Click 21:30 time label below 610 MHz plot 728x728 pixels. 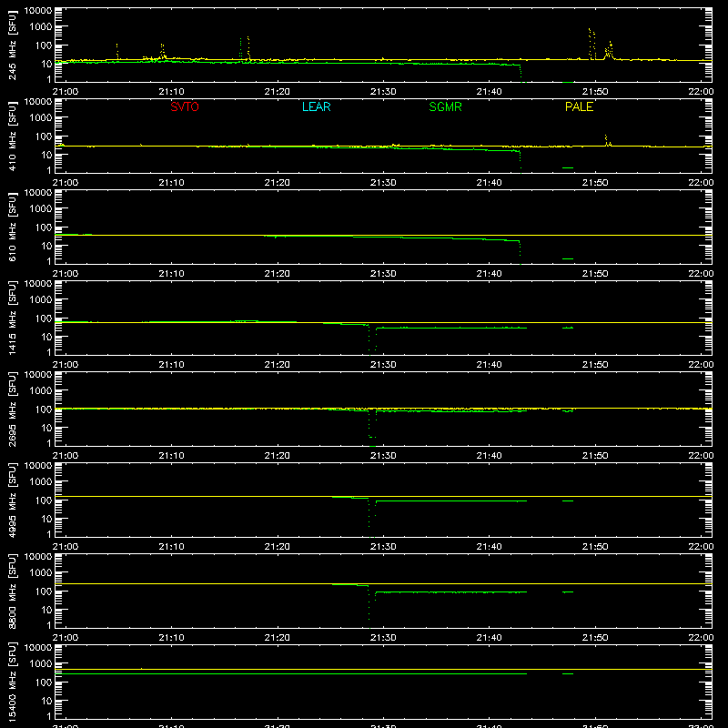383,274
